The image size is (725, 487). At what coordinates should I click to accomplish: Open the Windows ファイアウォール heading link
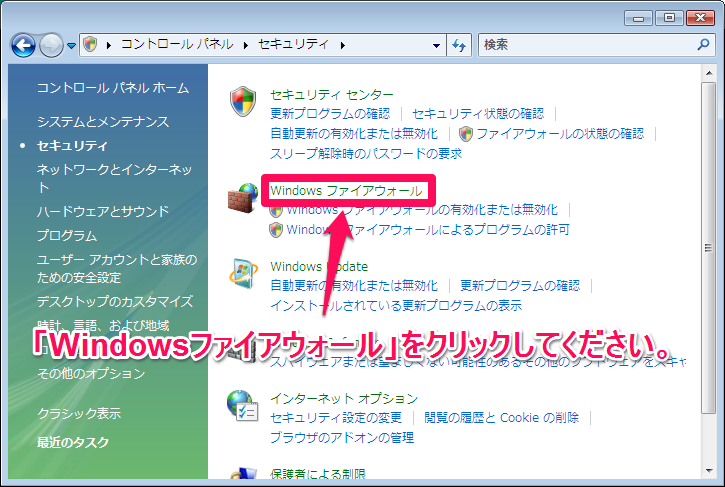346,191
